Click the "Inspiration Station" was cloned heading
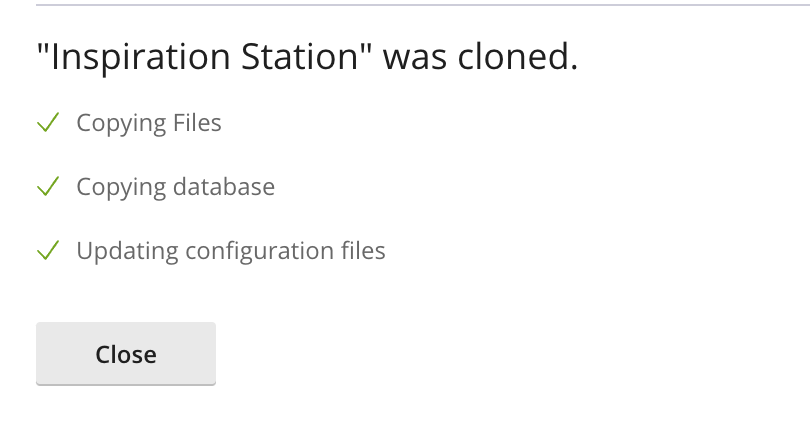The width and height of the screenshot is (810, 428). point(307,58)
